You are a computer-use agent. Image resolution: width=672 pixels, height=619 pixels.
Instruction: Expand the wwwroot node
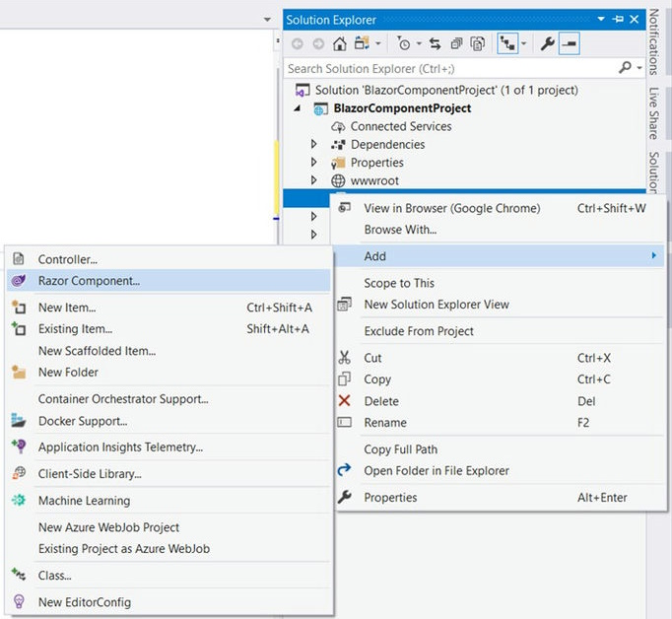click(313, 180)
